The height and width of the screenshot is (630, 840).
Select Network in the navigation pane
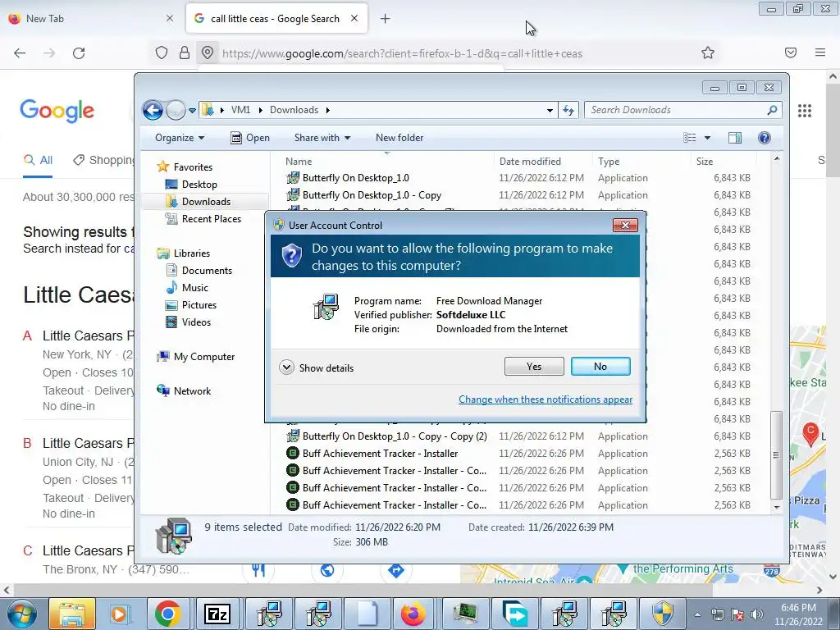click(x=184, y=391)
